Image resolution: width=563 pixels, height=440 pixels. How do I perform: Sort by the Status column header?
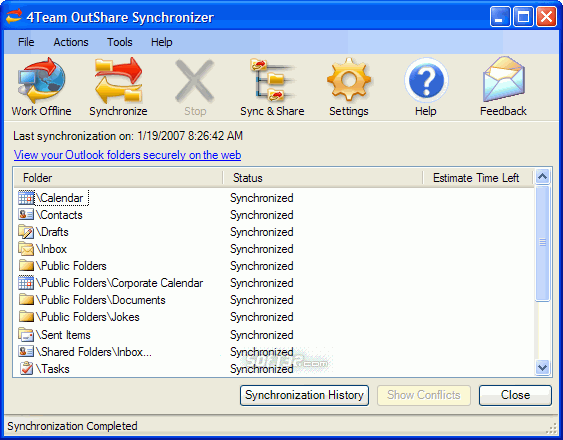click(x=323, y=178)
